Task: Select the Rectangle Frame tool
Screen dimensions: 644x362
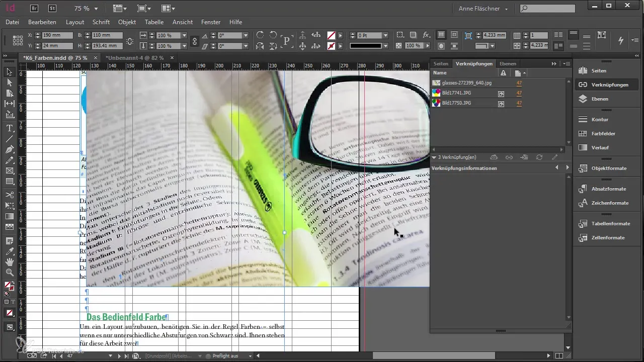Action: point(9,171)
